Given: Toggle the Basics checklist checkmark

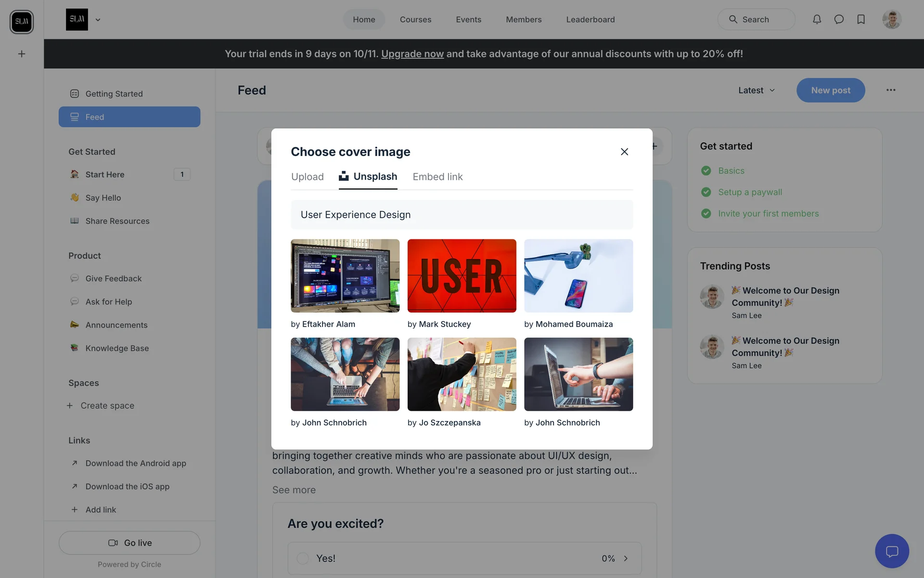Looking at the screenshot, I should 706,171.
